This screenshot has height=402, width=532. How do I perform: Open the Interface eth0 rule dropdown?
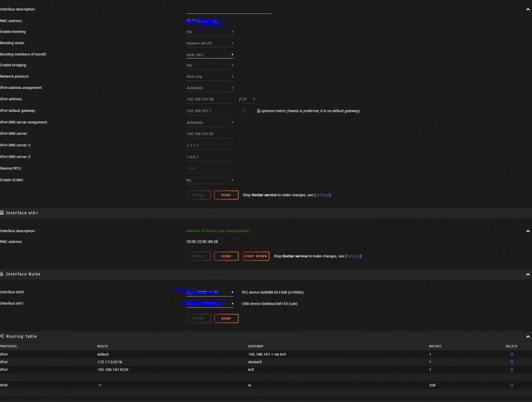[x=210, y=292]
